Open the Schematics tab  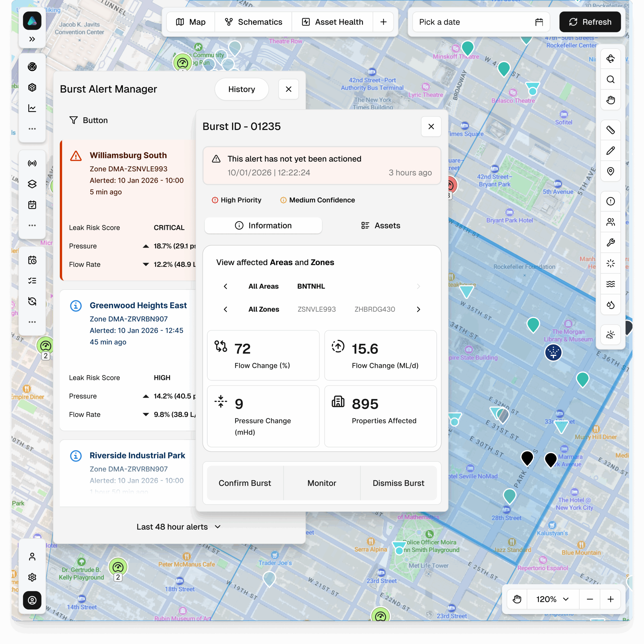coord(253,22)
